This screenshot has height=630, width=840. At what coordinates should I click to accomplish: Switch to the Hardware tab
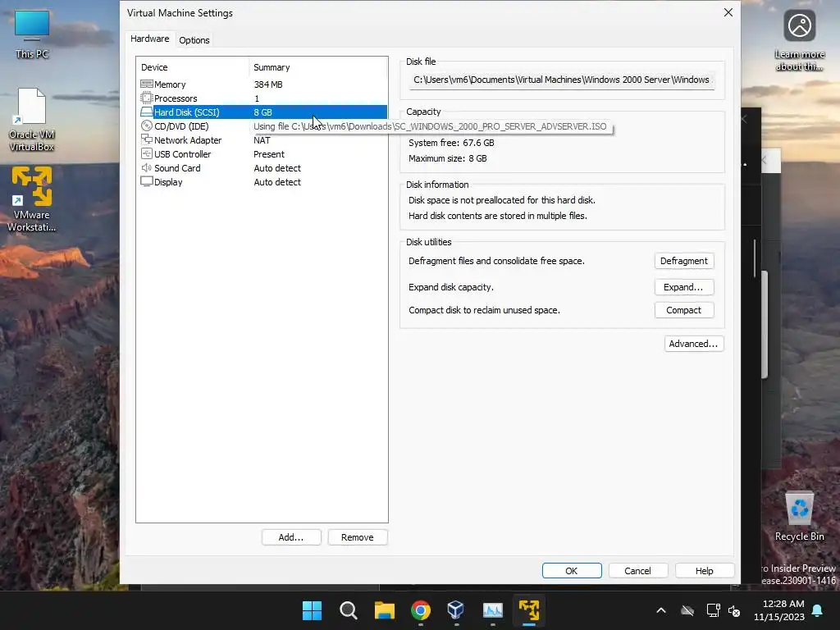[x=149, y=39]
